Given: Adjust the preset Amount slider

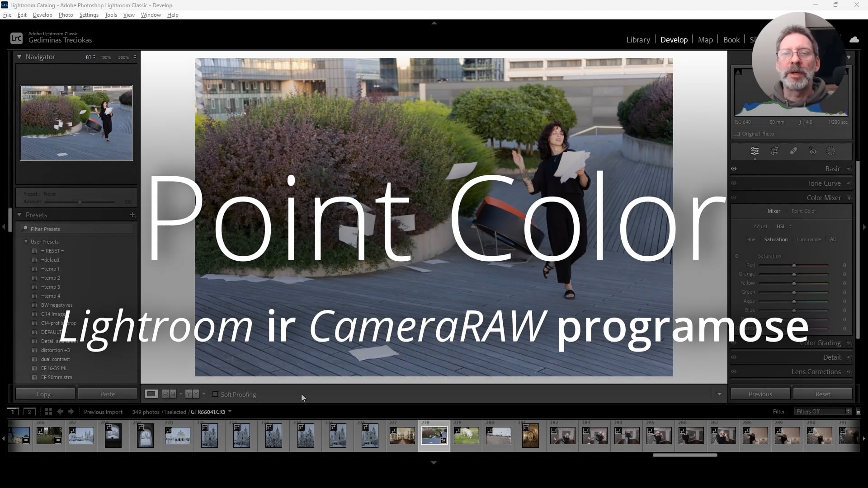Looking at the screenshot, I should [x=80, y=202].
